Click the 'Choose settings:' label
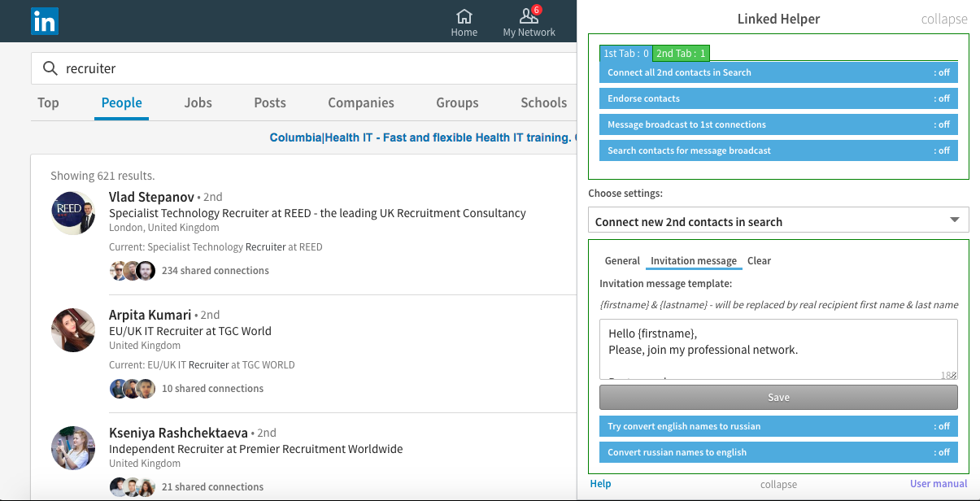 coord(625,194)
